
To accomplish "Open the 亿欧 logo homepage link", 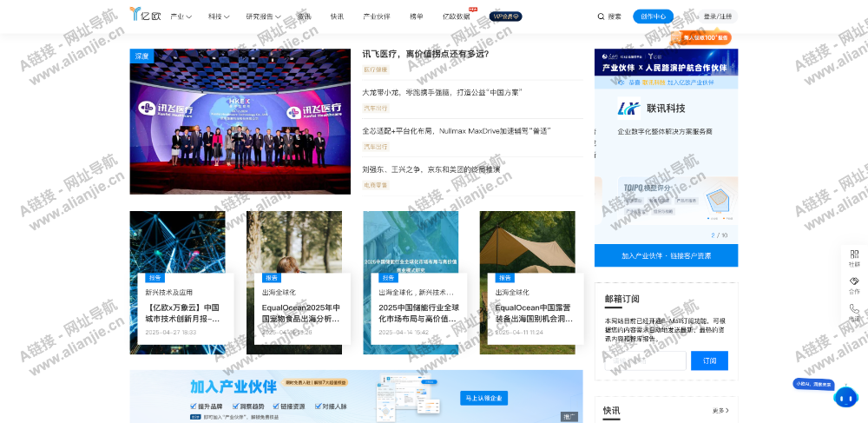I will click(x=145, y=15).
